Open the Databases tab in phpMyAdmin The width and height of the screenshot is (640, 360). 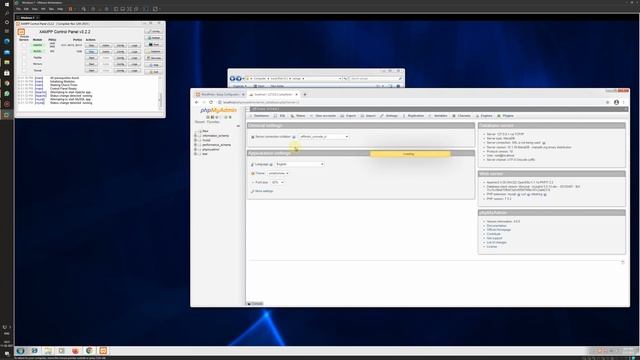(260, 116)
